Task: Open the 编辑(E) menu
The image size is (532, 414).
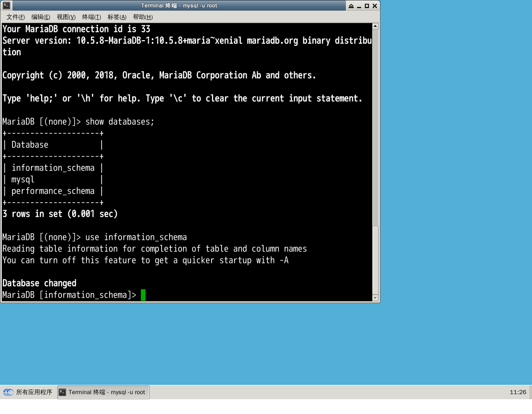Action: [x=41, y=17]
